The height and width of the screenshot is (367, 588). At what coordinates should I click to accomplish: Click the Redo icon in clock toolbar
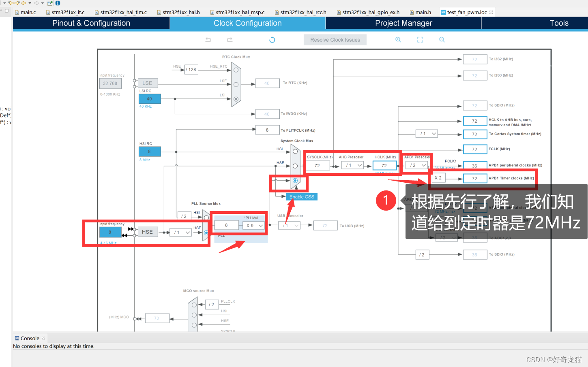230,39
